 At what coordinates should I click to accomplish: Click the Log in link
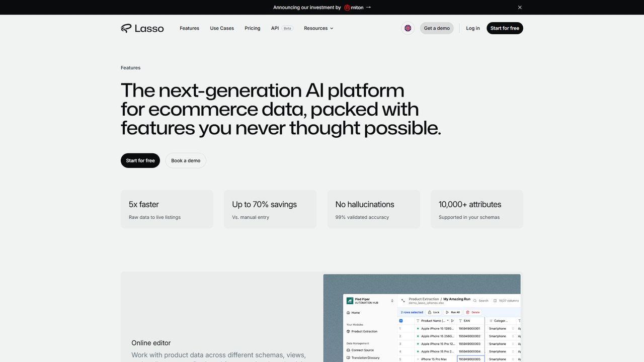pyautogui.click(x=473, y=28)
